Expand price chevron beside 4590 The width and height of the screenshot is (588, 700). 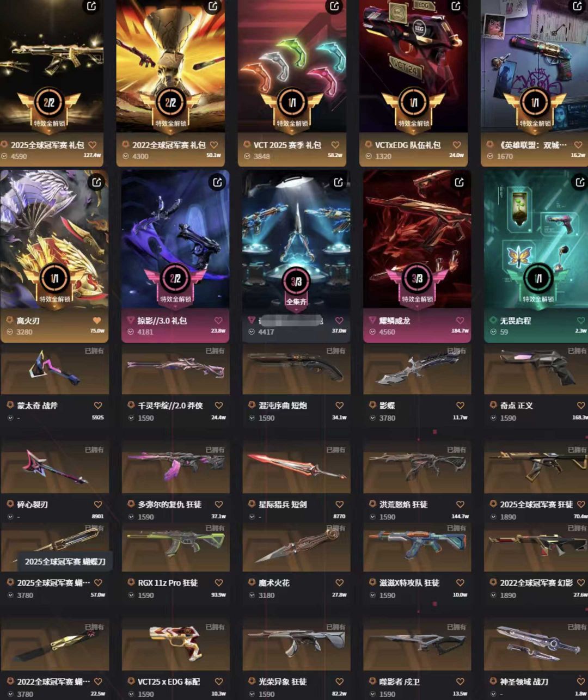point(4,156)
